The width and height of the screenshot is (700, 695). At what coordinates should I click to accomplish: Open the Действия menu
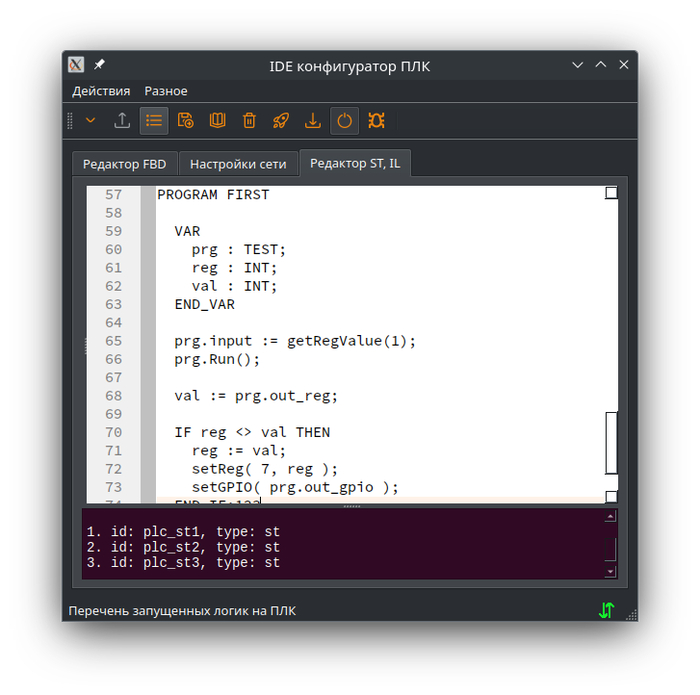(101, 91)
